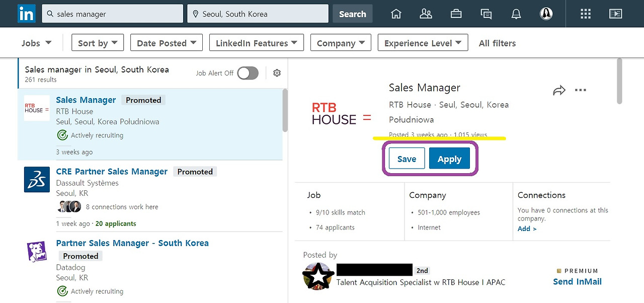This screenshot has width=644, height=303.
Task: Toggle the Job Alert switch on
Action: click(248, 73)
